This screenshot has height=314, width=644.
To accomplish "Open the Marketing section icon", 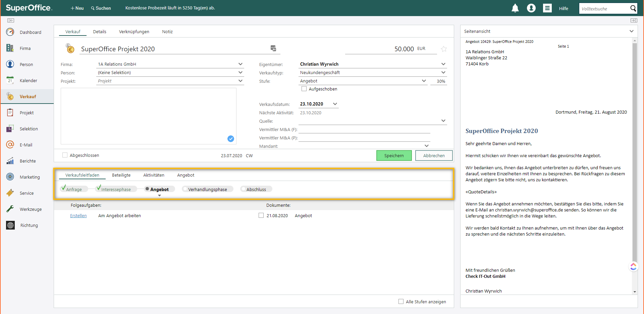I will pos(10,177).
